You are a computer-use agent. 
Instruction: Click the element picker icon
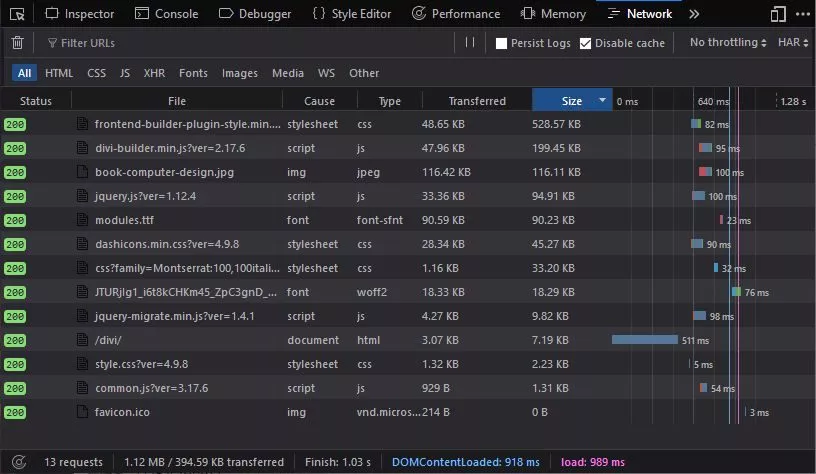(x=16, y=14)
